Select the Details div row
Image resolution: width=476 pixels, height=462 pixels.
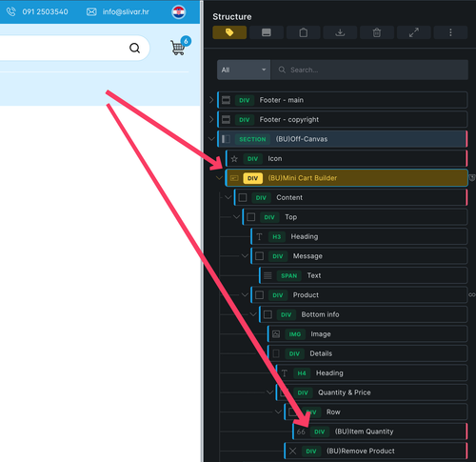coord(367,353)
